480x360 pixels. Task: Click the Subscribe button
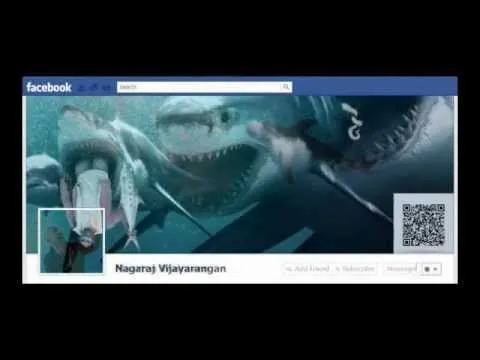pyautogui.click(x=355, y=269)
